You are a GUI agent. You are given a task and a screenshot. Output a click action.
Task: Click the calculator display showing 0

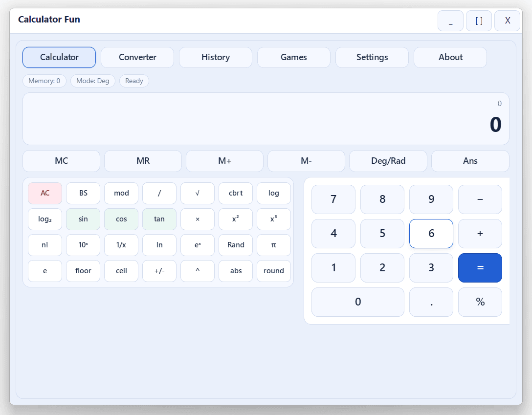[x=266, y=119]
